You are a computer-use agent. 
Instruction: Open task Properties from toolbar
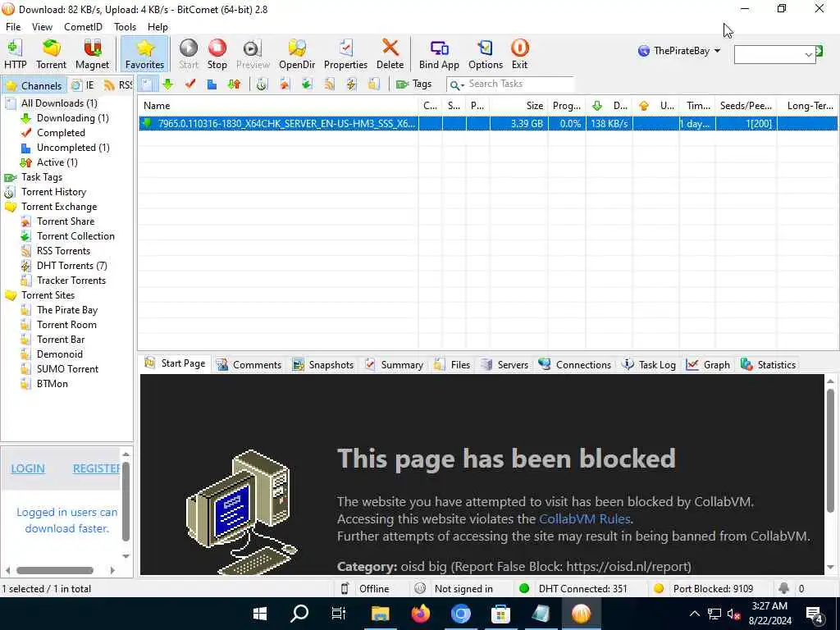[x=345, y=54]
